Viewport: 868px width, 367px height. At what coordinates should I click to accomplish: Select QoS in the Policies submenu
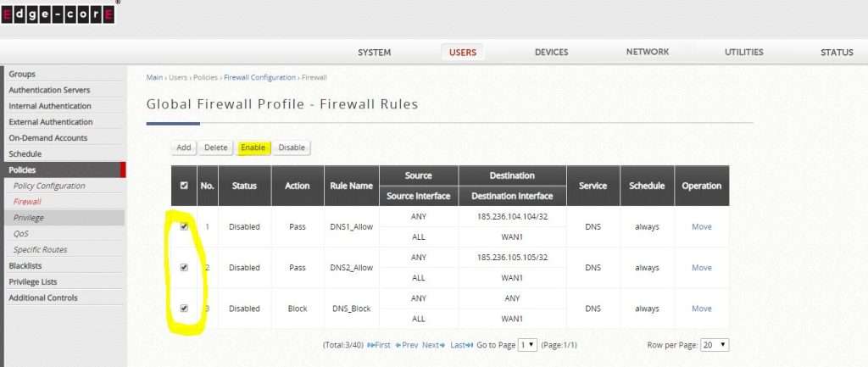point(21,233)
